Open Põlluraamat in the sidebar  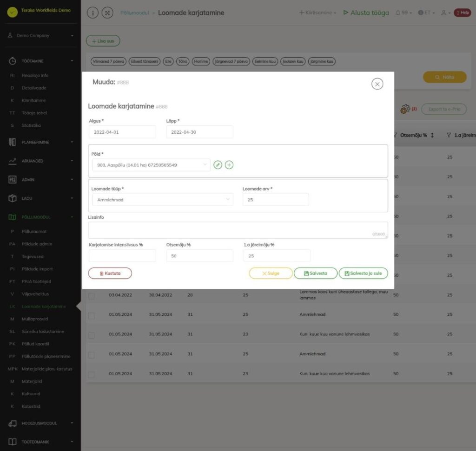(x=34, y=231)
